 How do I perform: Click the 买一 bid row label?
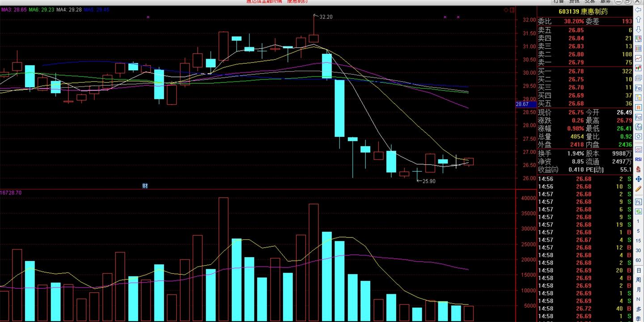coord(545,71)
